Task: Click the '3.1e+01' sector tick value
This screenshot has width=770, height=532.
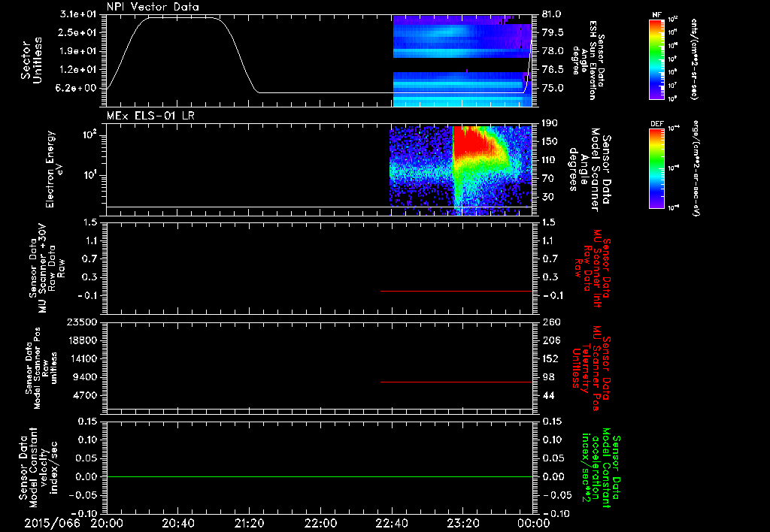Action: tap(79, 14)
